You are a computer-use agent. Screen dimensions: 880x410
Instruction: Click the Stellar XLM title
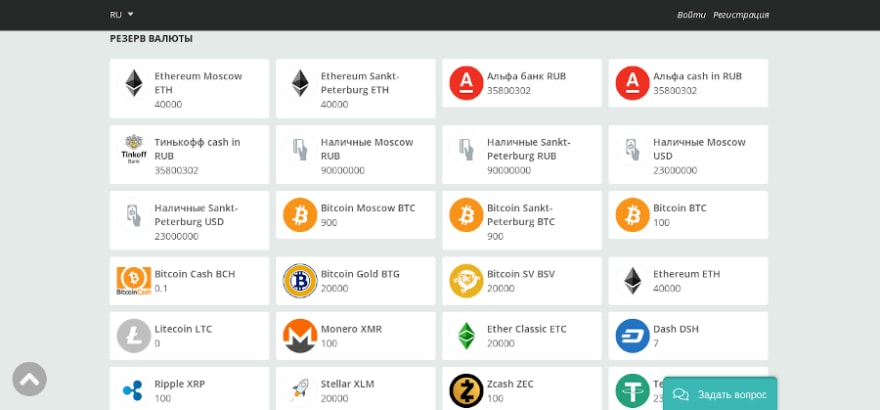point(347,384)
